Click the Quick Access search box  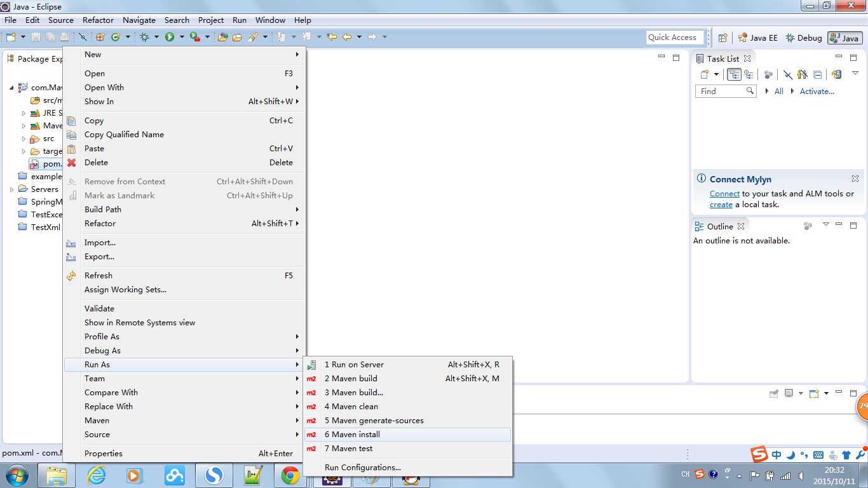tap(675, 37)
